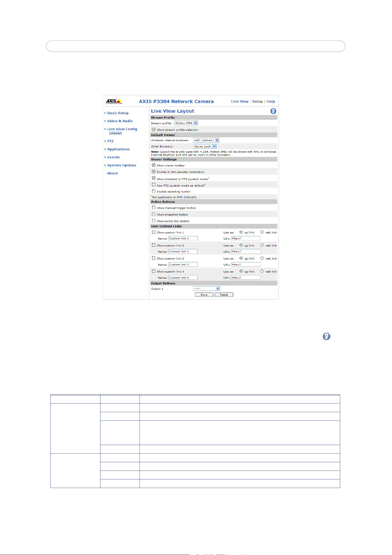Screen dimensions: 392x555
Task: Click the User Defined Links header
Action: [214, 226]
